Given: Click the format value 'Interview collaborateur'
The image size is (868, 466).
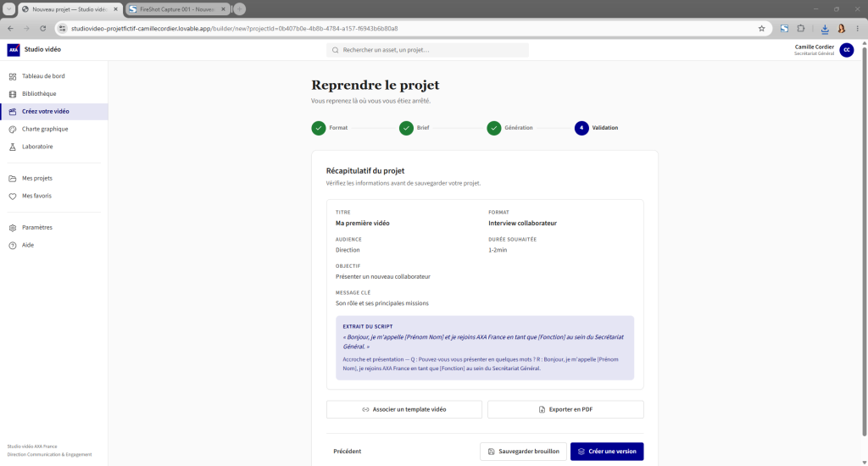Looking at the screenshot, I should (522, 224).
